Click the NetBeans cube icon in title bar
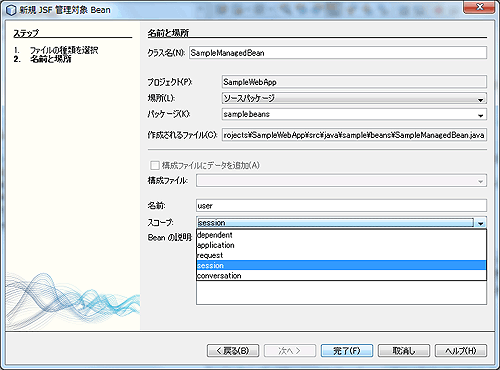This screenshot has height=370, width=500. [11, 10]
